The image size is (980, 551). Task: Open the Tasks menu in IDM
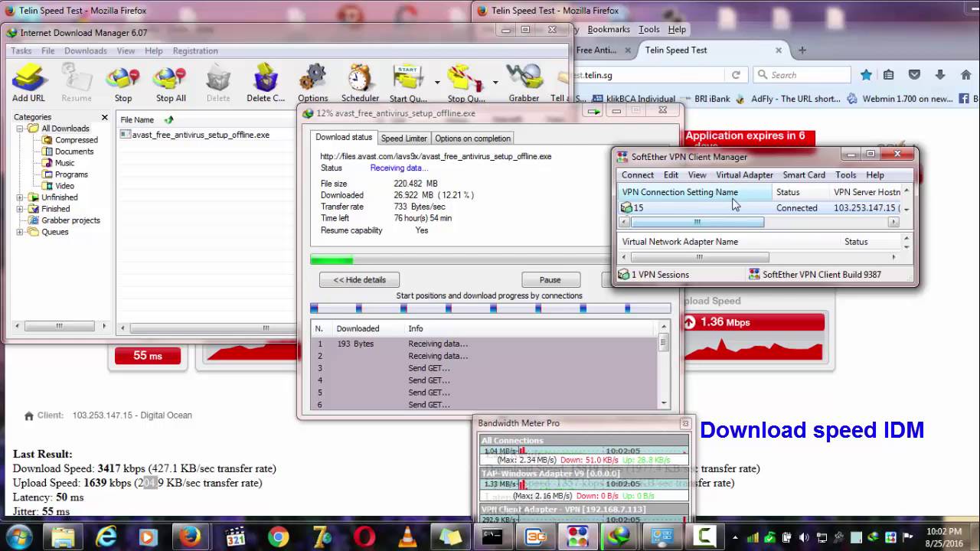21,51
